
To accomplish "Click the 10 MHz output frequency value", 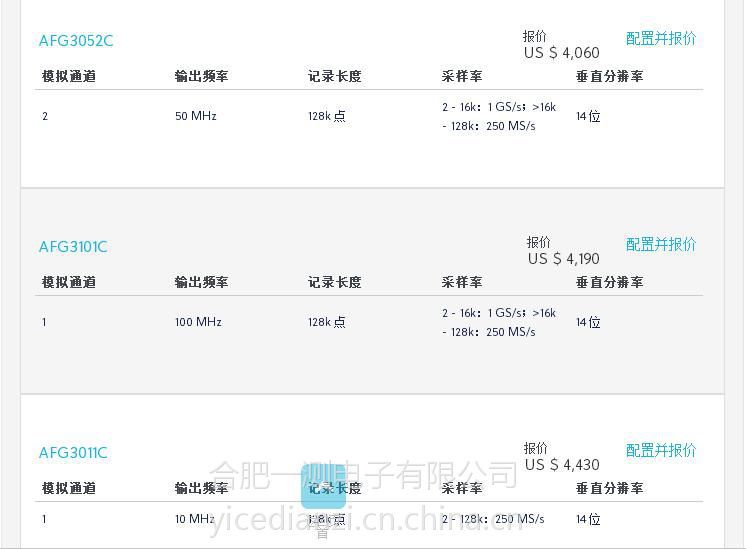I will point(195,519).
